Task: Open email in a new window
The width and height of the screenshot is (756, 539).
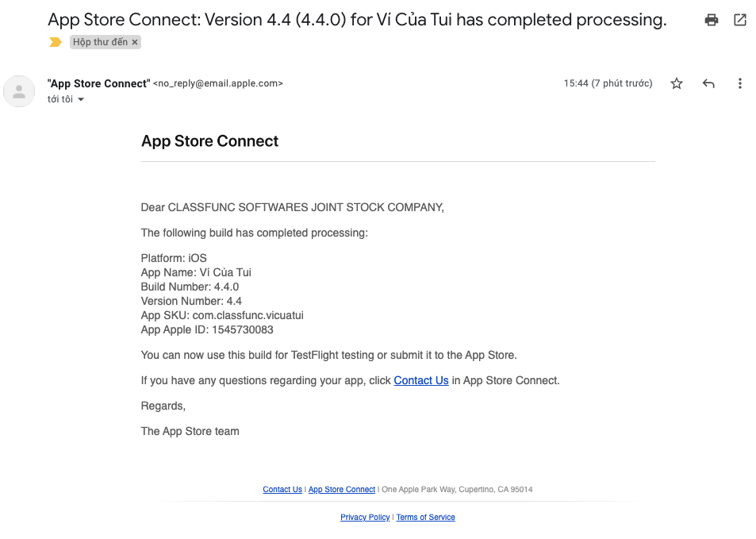Action: pyautogui.click(x=741, y=19)
